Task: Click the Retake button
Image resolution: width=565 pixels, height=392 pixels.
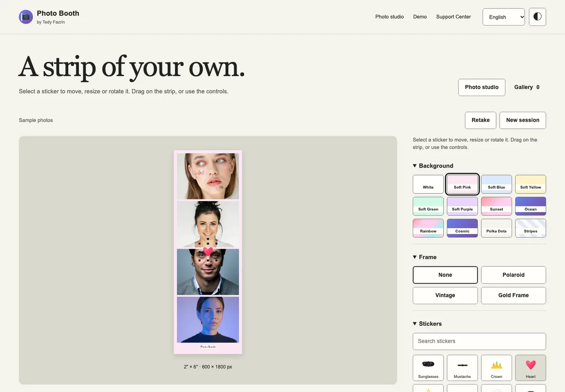Action: point(480,120)
